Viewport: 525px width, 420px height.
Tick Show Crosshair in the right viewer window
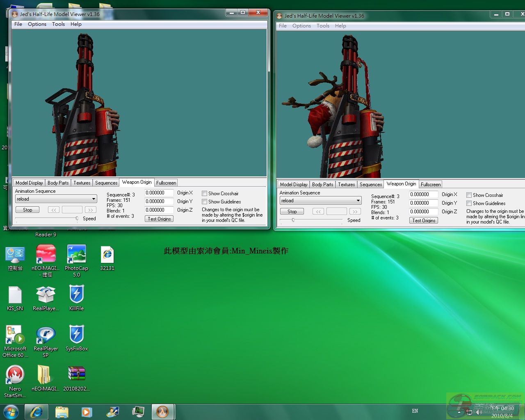click(x=469, y=195)
